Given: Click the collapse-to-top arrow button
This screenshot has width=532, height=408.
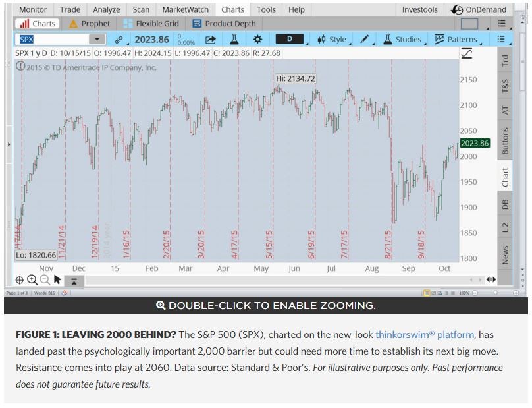Looking at the screenshot, I should 74,281.
